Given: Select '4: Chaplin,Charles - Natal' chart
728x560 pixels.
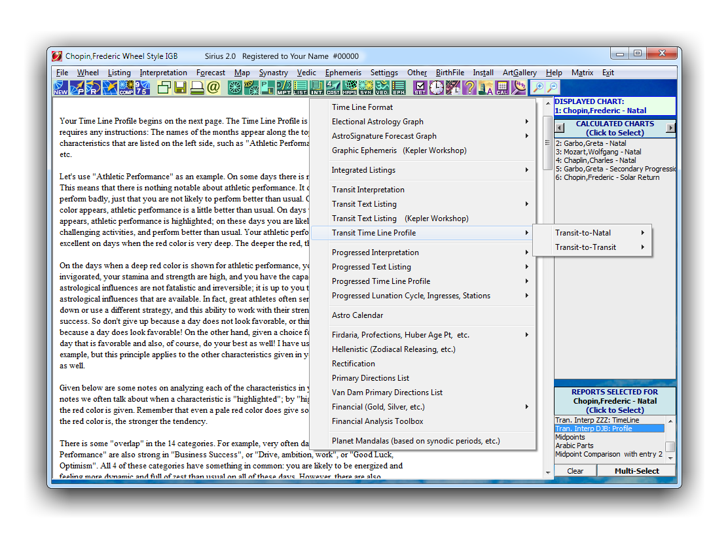Looking at the screenshot, I should (x=615, y=160).
